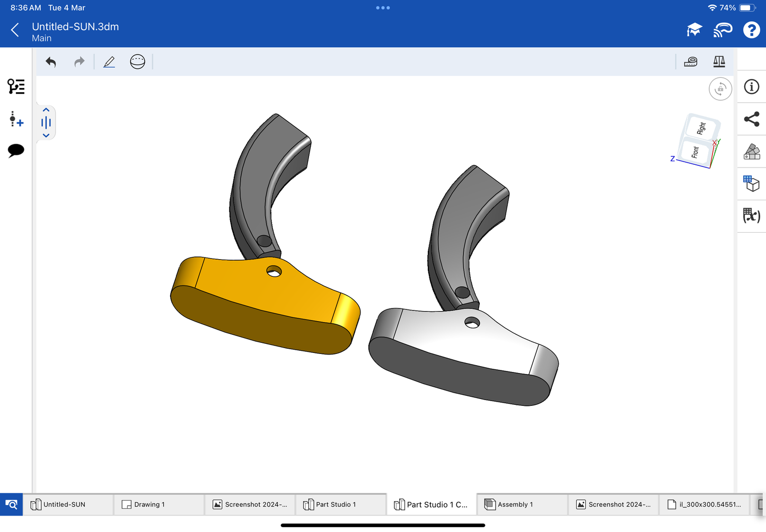Image resolution: width=766 pixels, height=532 pixels.
Task: Open the Help question mark
Action: tap(751, 30)
